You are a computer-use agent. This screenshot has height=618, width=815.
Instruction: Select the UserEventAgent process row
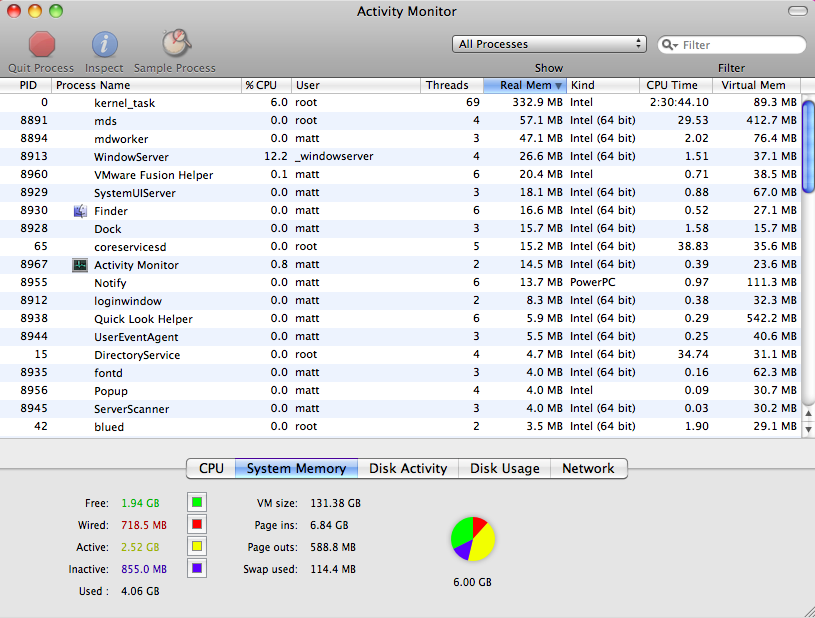400,337
